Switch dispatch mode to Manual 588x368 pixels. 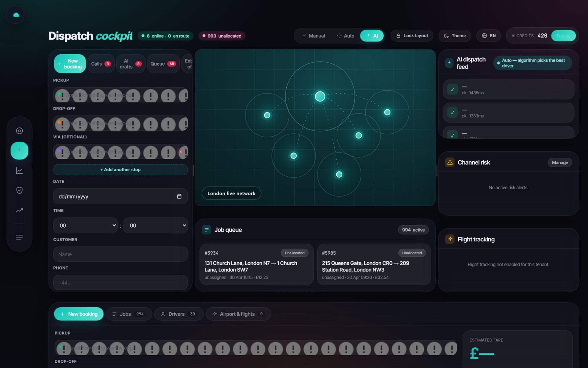[314, 36]
